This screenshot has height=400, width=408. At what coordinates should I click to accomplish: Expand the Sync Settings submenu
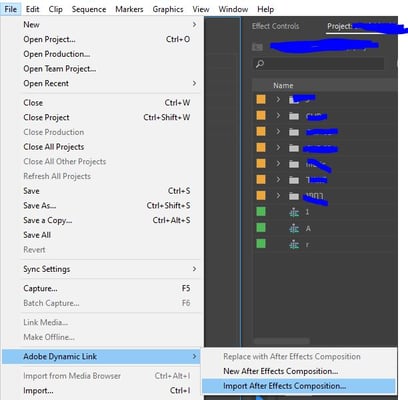click(101, 269)
